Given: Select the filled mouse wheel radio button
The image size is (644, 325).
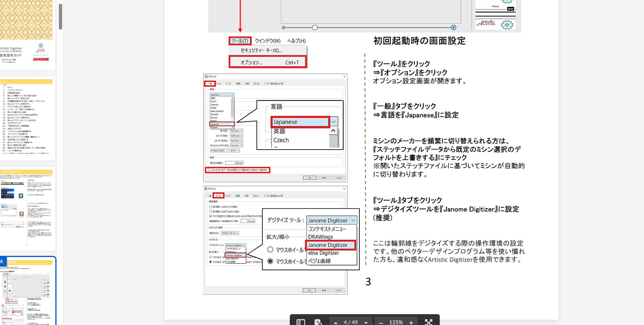Looking at the screenshot, I should click(x=270, y=261).
